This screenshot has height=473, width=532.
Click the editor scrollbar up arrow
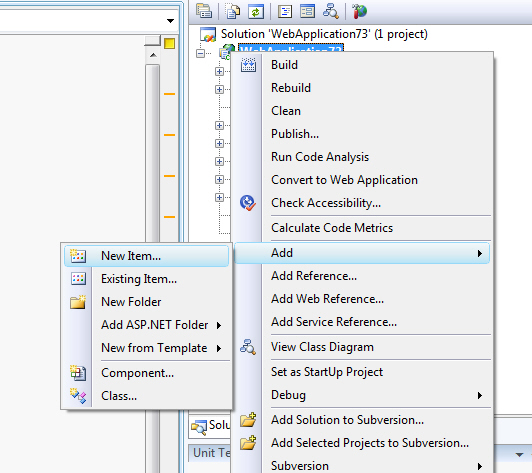point(153,55)
